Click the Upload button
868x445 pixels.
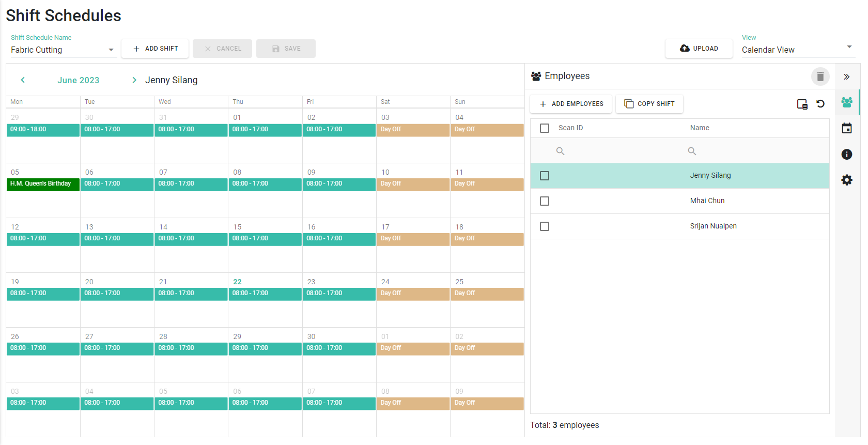[x=699, y=49]
